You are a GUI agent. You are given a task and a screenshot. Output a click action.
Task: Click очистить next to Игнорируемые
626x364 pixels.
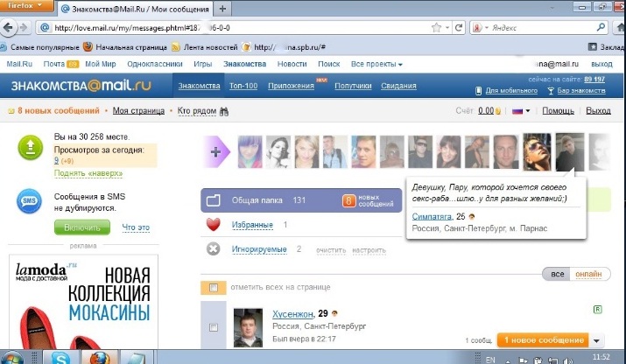pos(331,250)
